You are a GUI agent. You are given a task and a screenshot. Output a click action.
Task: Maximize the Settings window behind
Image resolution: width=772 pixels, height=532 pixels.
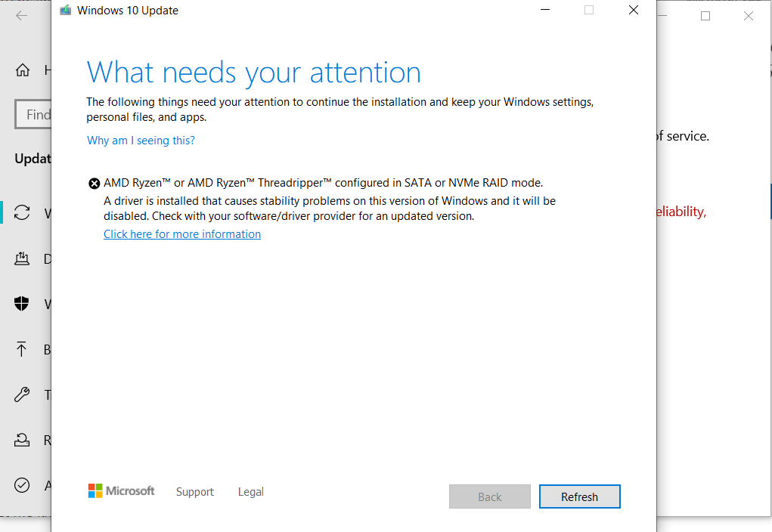tap(705, 16)
